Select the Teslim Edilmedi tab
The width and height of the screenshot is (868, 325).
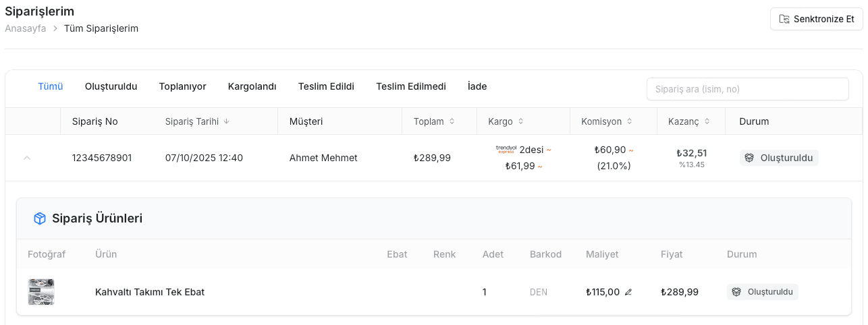[x=411, y=86]
